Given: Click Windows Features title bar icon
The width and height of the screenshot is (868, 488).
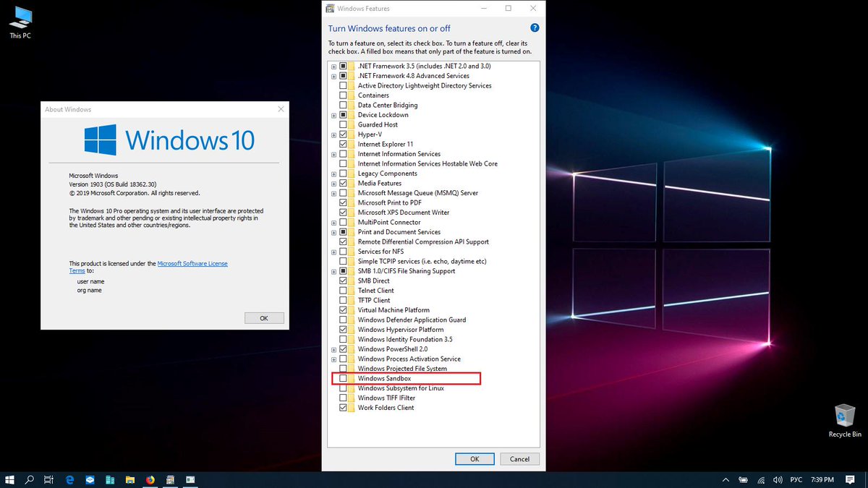Looking at the screenshot, I should pos(330,9).
